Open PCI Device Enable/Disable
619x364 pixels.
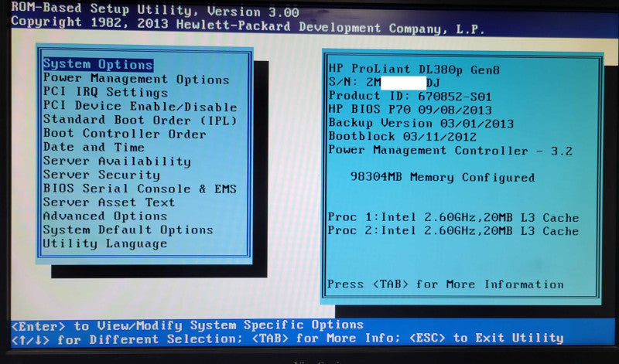pyautogui.click(x=140, y=106)
